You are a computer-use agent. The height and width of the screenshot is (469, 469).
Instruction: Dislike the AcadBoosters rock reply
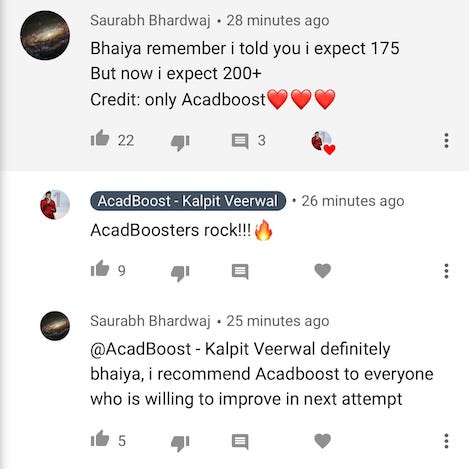[x=180, y=273]
